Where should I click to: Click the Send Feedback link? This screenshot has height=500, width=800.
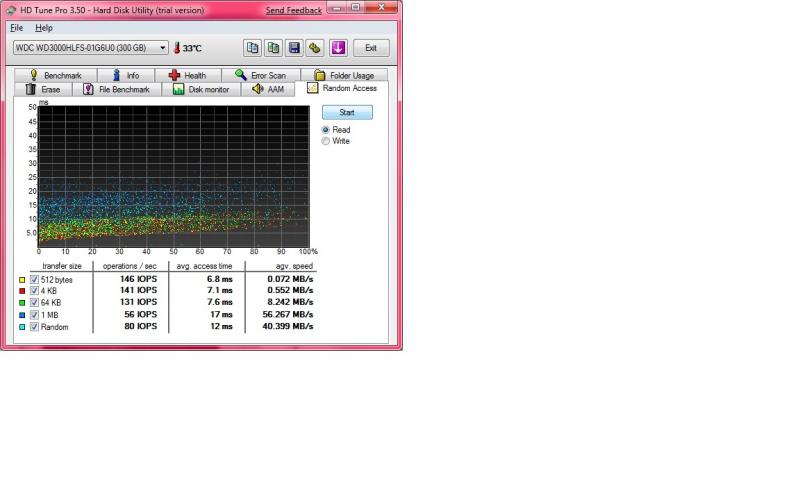coord(294,10)
